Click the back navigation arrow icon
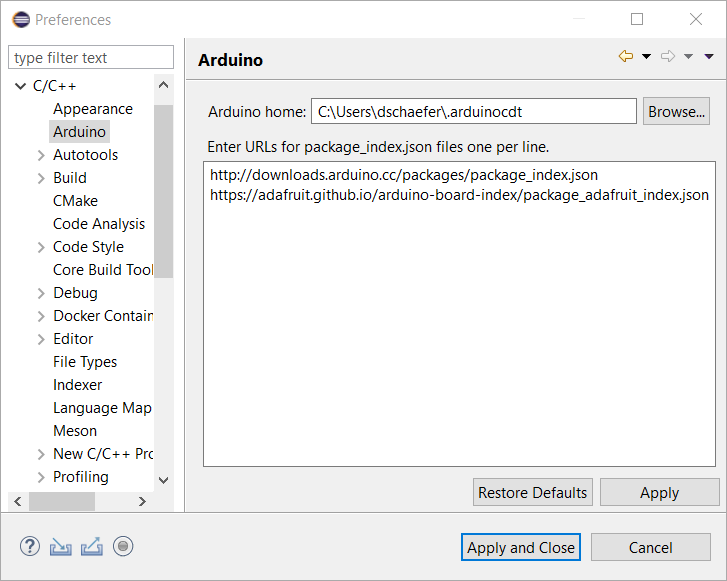Image resolution: width=727 pixels, height=581 pixels. coord(626,56)
